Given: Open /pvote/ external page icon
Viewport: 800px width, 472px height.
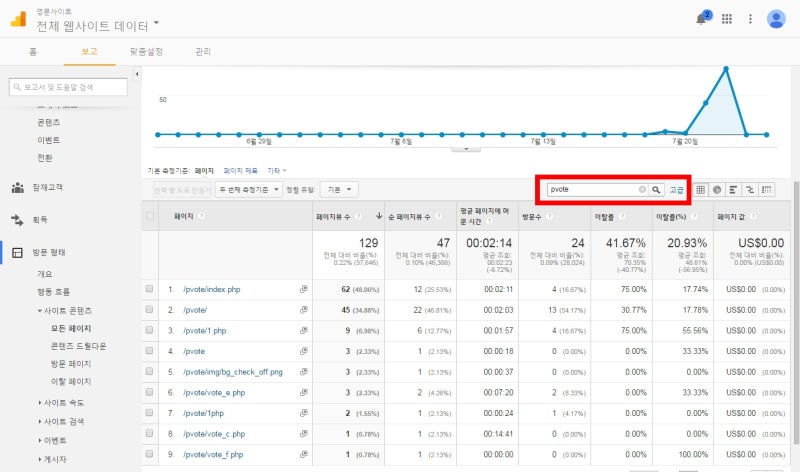Looking at the screenshot, I should click(304, 309).
